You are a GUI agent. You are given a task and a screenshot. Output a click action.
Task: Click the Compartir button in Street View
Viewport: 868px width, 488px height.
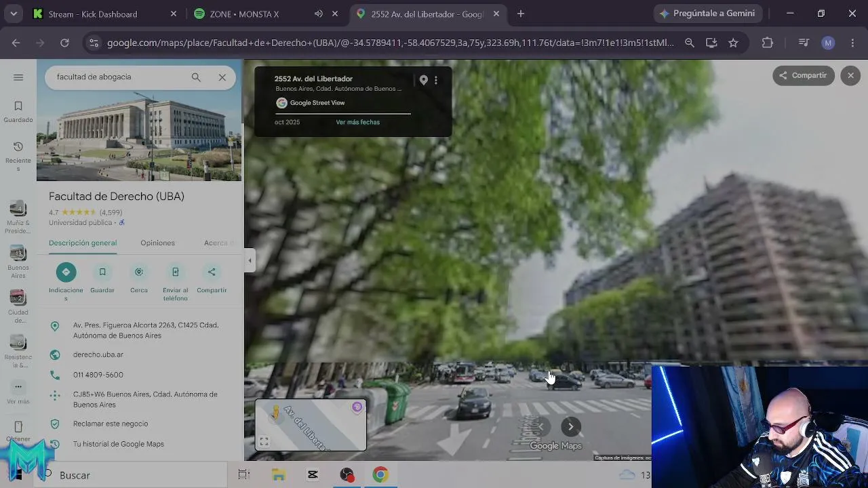pos(804,75)
